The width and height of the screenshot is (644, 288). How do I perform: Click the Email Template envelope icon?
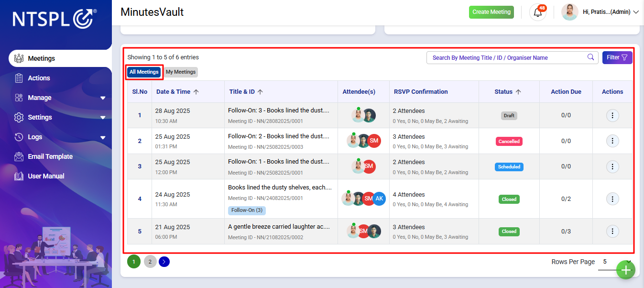tap(19, 156)
